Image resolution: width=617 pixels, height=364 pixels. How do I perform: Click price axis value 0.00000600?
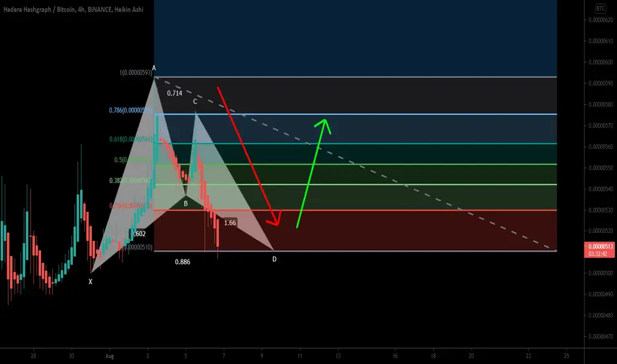(x=601, y=62)
